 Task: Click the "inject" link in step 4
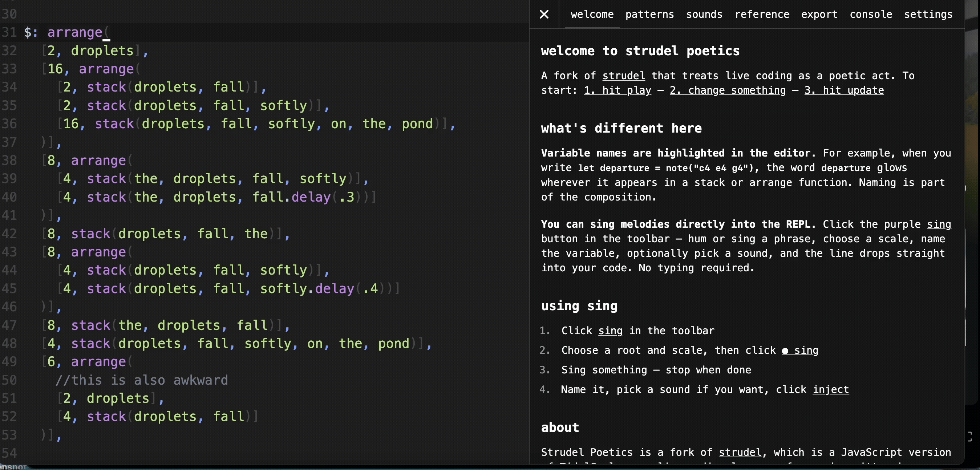point(830,389)
